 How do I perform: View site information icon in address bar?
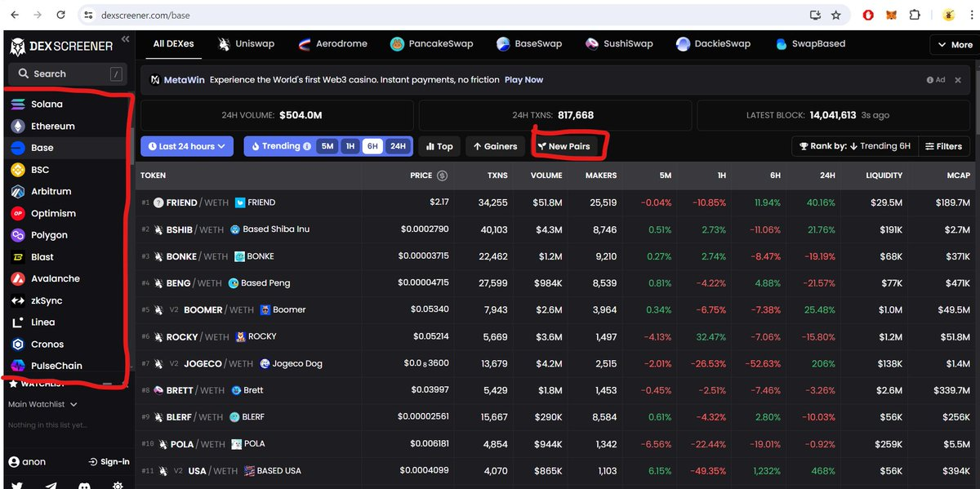point(89,15)
